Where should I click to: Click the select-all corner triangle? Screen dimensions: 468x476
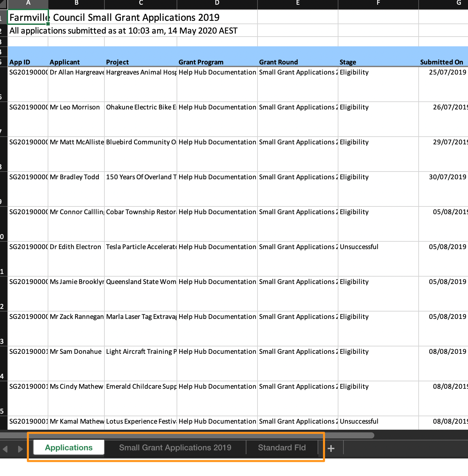tap(3, 4)
